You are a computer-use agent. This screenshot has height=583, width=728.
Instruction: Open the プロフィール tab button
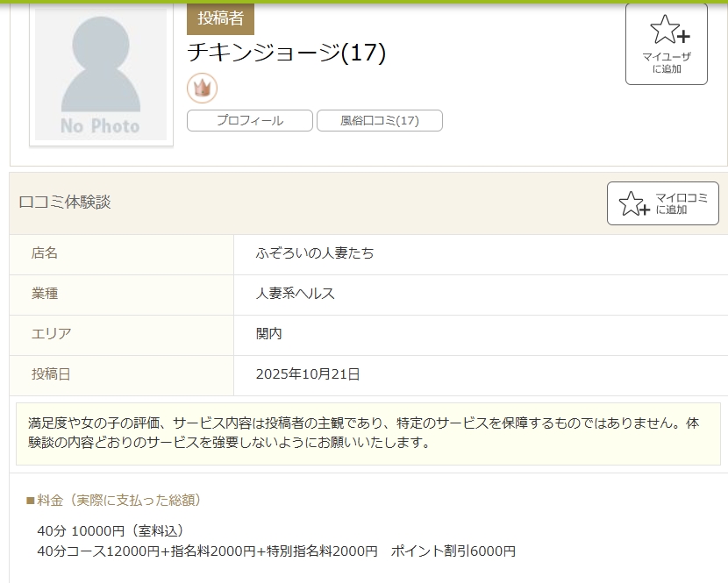250,121
